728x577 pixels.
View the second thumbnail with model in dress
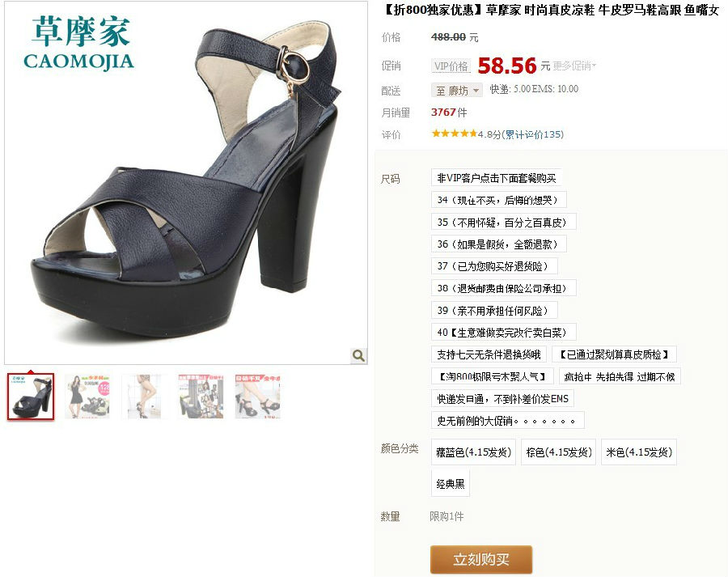tap(87, 397)
